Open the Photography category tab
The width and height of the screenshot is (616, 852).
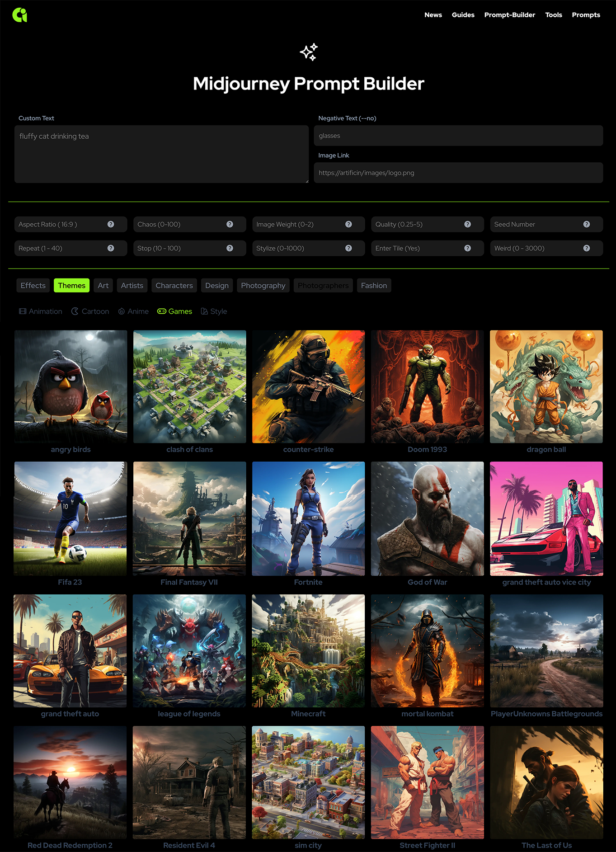point(263,286)
